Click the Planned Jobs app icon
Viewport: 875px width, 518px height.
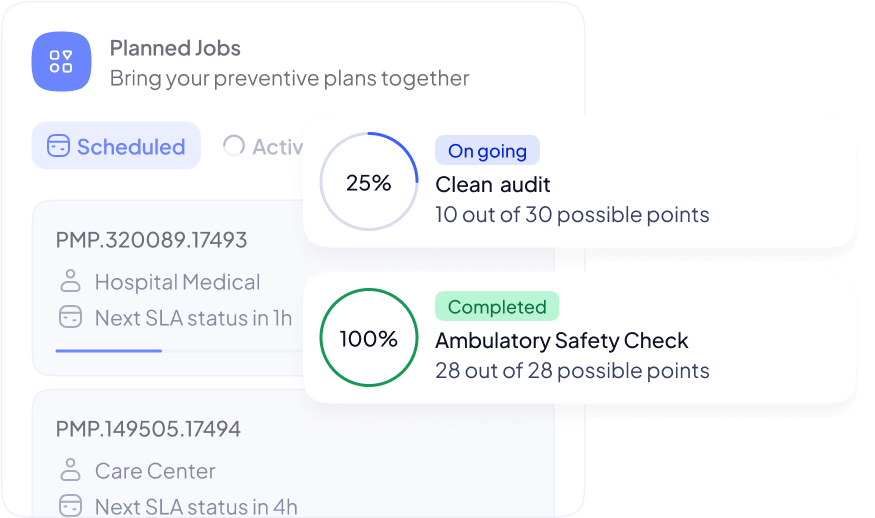61,61
